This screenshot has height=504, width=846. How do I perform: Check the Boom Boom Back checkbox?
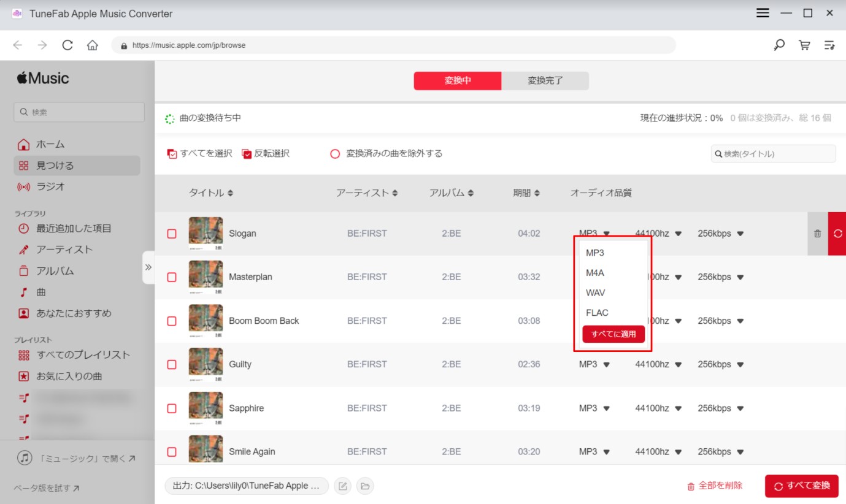click(x=172, y=321)
